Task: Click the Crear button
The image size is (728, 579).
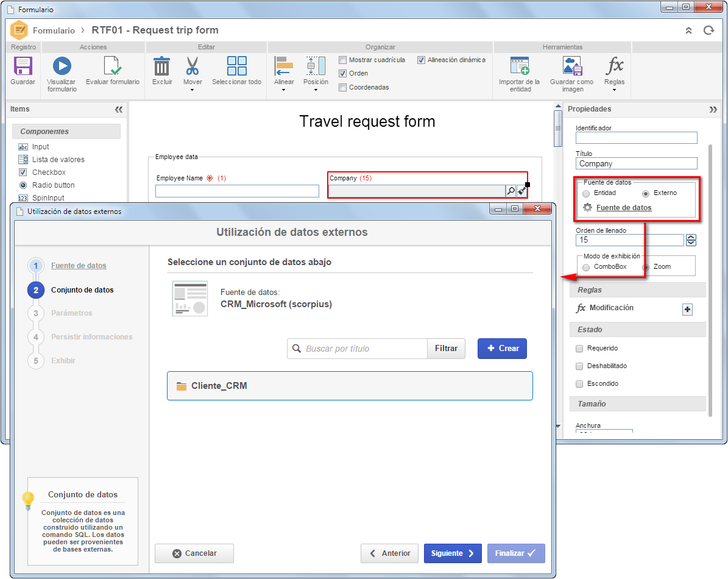Action: 502,348
